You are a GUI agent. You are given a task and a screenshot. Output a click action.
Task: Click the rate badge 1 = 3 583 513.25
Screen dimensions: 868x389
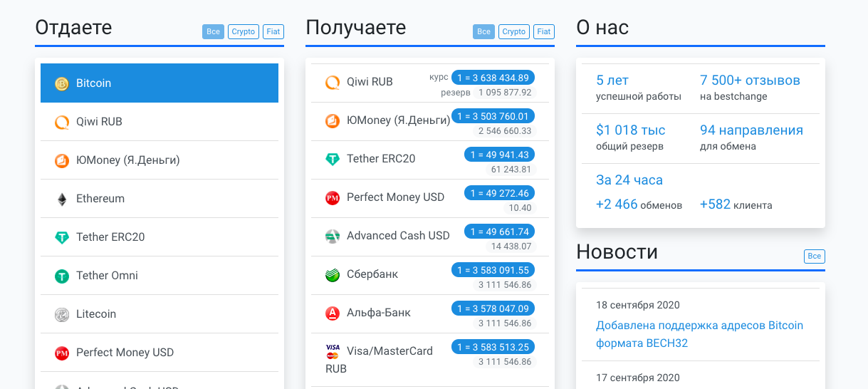click(493, 347)
